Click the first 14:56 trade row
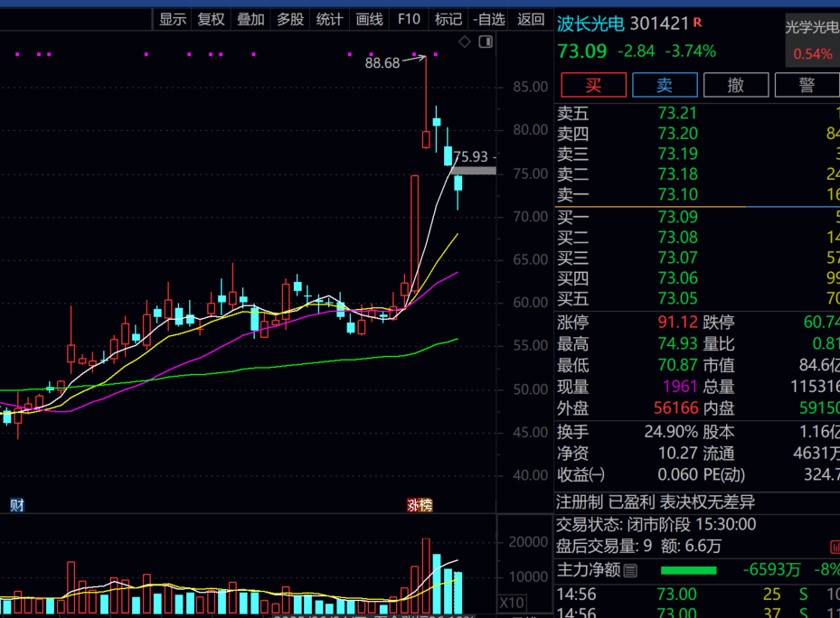This screenshot has height=618, width=840. point(697,595)
